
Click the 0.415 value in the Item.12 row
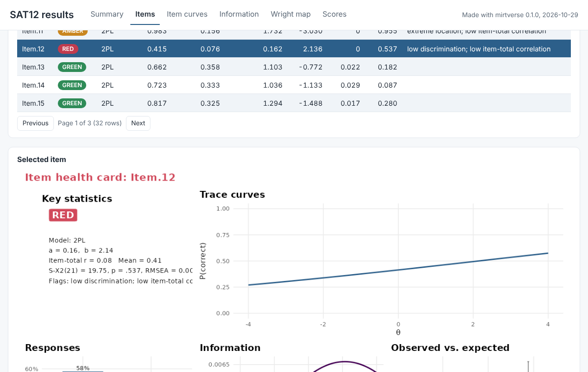157,49
